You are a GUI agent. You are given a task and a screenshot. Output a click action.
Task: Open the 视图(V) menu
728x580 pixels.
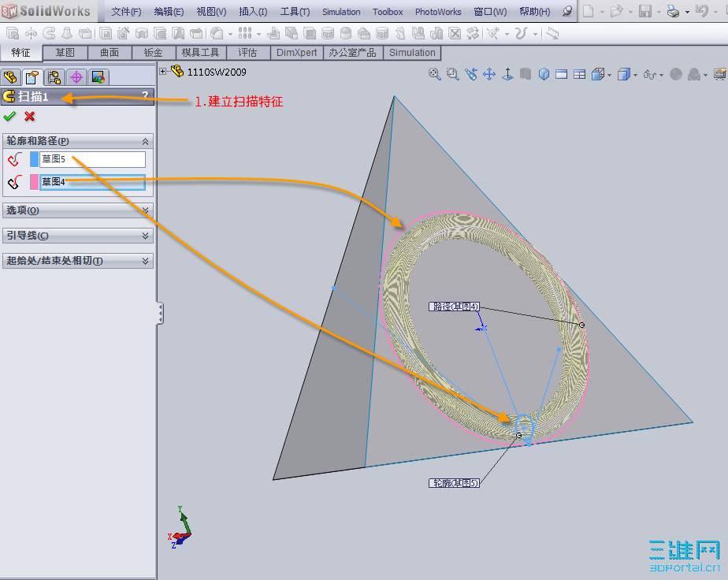click(212, 12)
